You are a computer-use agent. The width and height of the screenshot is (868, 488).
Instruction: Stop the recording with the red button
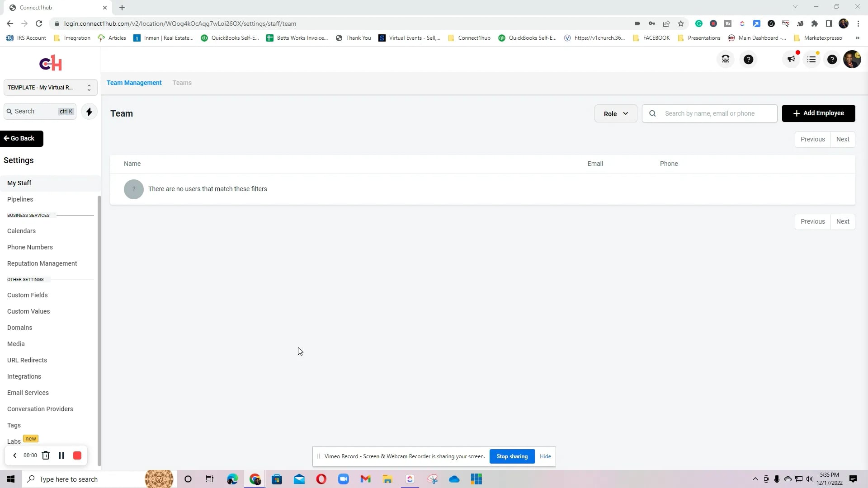[x=77, y=455]
